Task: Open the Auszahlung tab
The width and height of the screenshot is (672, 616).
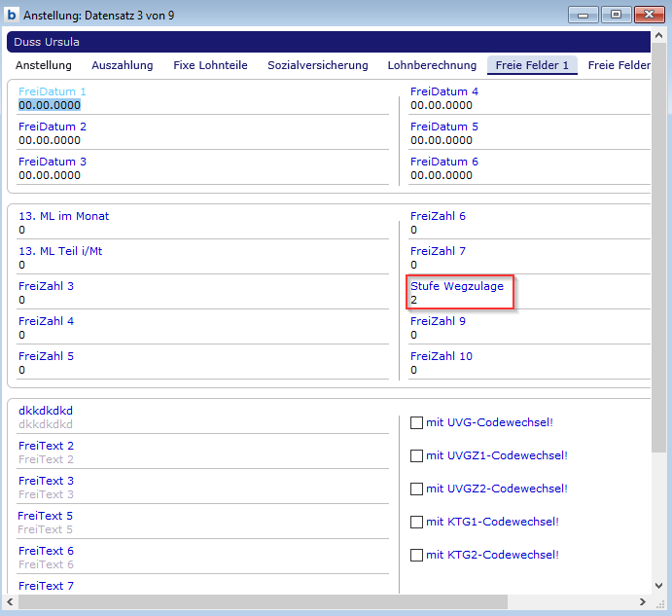Action: click(x=123, y=65)
